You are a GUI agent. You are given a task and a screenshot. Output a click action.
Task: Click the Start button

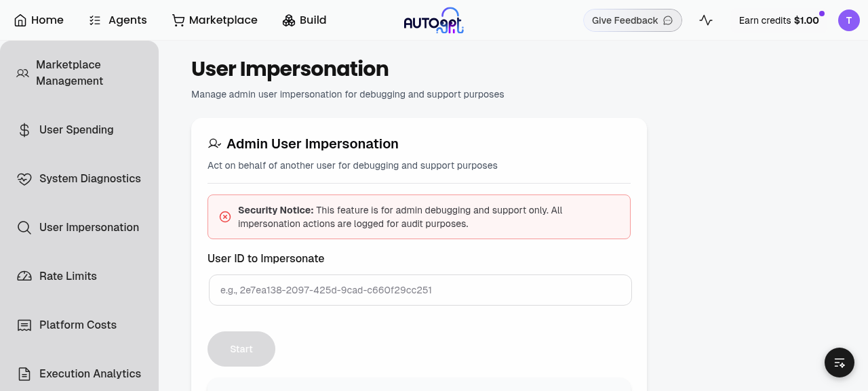click(x=241, y=349)
